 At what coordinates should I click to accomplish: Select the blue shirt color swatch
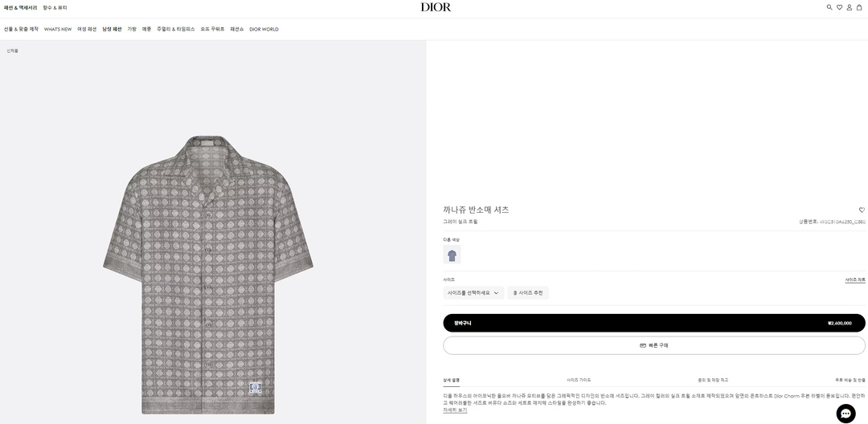coord(452,255)
